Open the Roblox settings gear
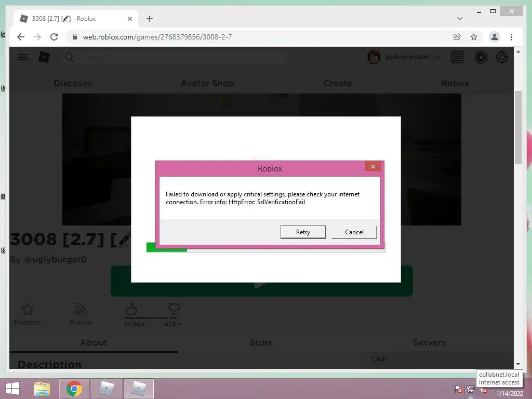 pos(502,57)
